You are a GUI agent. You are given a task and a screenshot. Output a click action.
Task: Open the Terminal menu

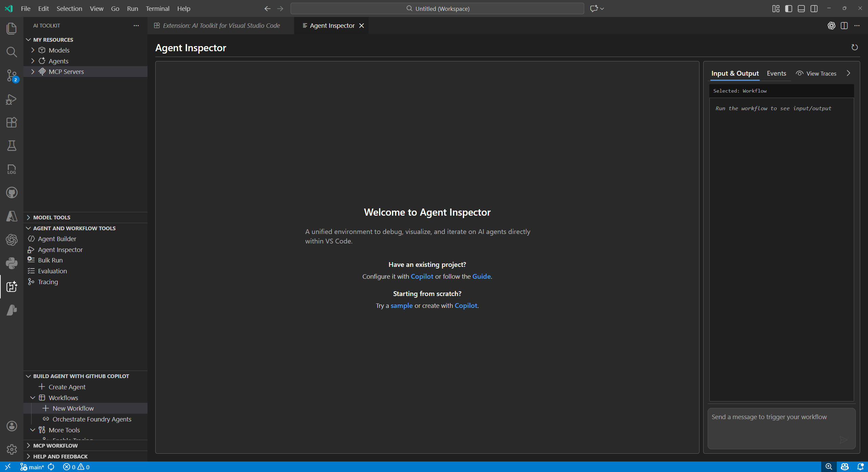(x=157, y=8)
